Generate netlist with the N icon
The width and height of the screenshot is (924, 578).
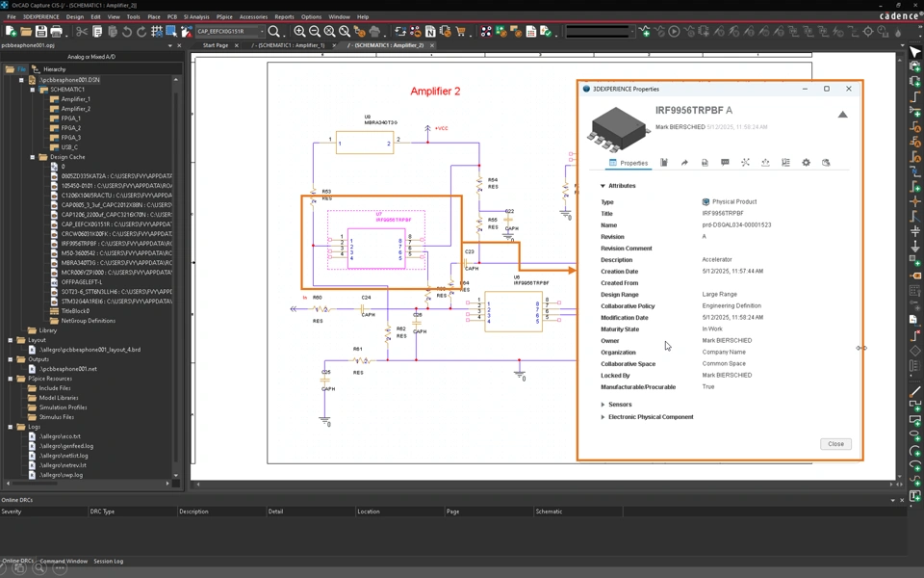(430, 31)
